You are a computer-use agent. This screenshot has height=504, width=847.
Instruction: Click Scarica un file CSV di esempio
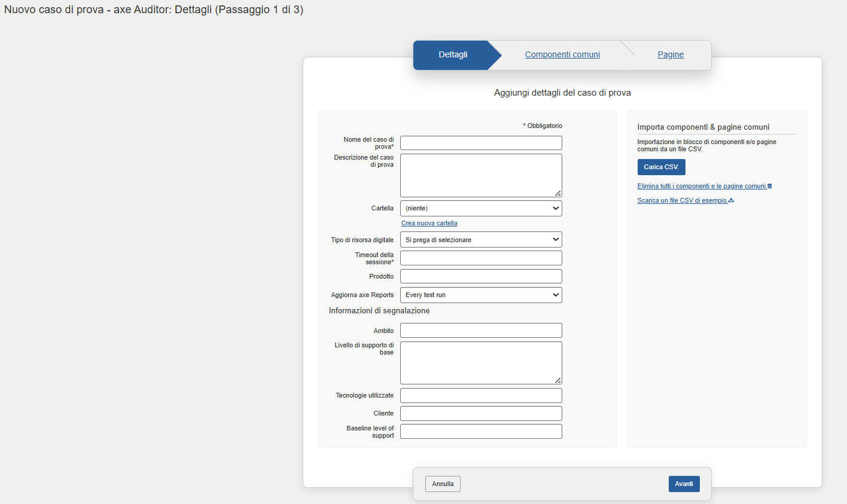point(682,200)
